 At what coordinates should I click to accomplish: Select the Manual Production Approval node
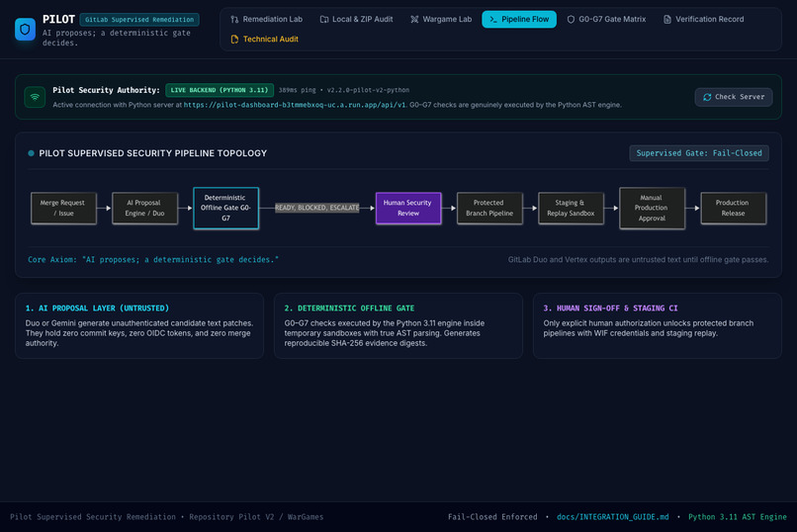point(653,208)
